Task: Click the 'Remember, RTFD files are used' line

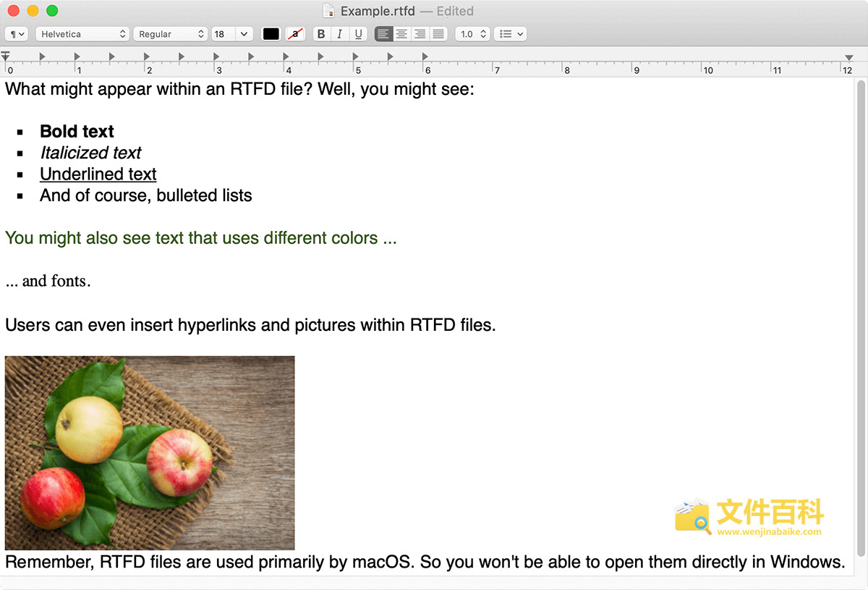Action: 425,562
